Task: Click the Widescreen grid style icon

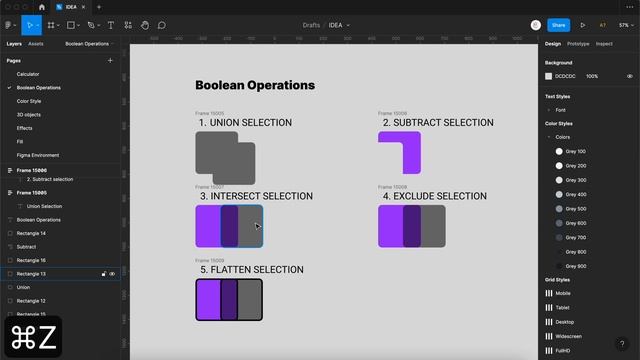Action: click(x=549, y=336)
